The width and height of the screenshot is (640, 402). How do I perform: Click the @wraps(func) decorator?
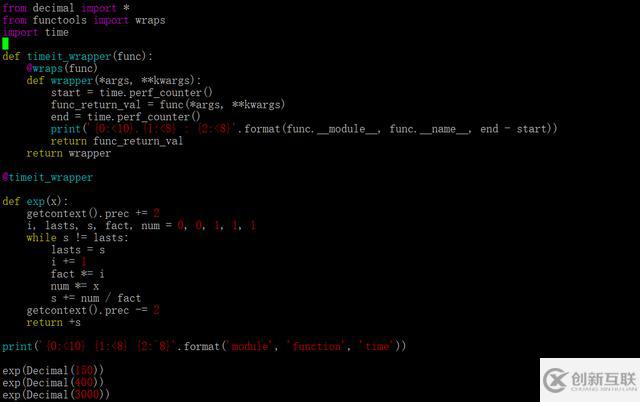62,68
